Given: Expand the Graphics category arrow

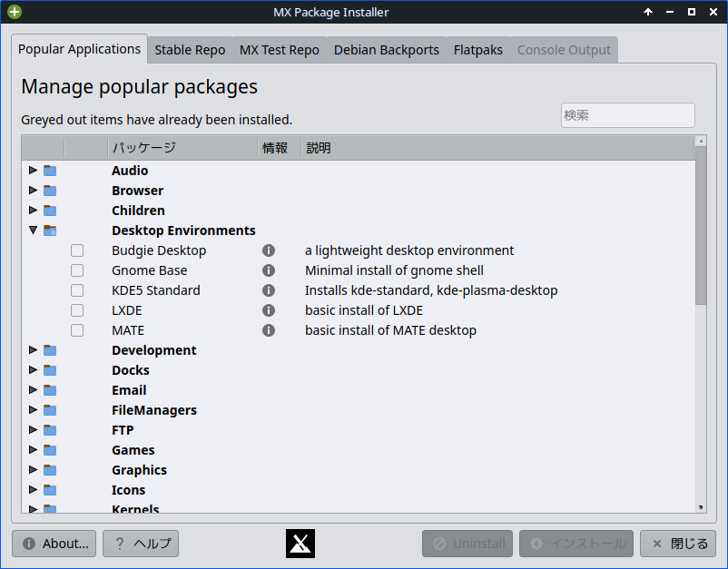Looking at the screenshot, I should coord(33,470).
